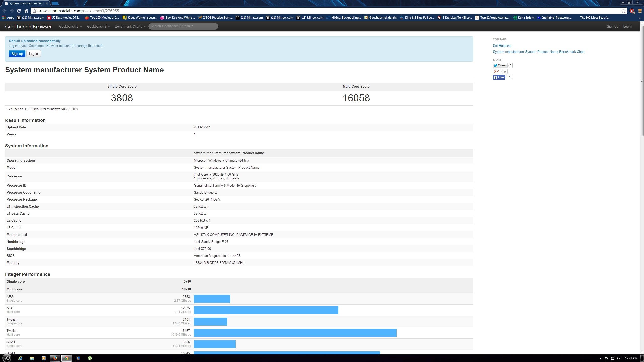Click the SHA1 Single-core performance bar
The height and width of the screenshot is (362, 644).
pos(215,344)
